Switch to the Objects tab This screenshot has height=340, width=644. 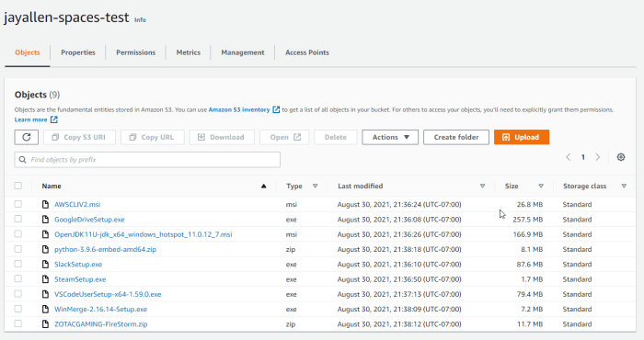(x=28, y=52)
